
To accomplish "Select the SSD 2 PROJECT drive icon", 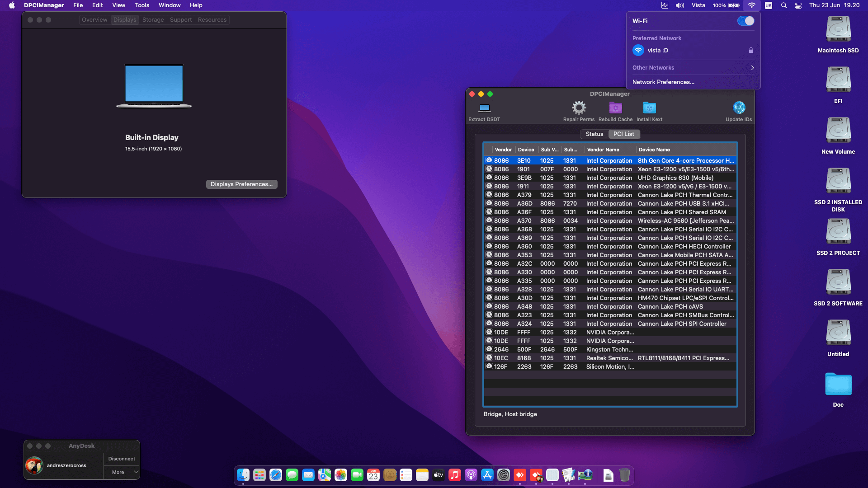I will (x=838, y=232).
